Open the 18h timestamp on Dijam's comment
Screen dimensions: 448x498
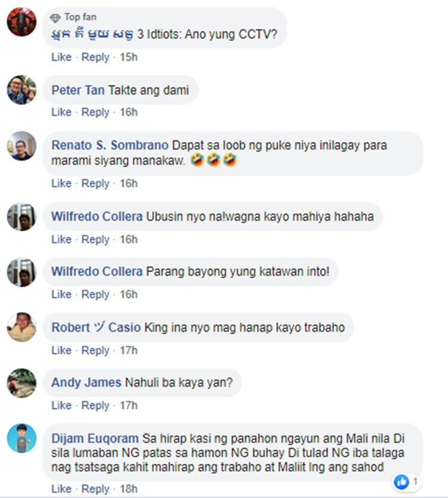click(128, 488)
